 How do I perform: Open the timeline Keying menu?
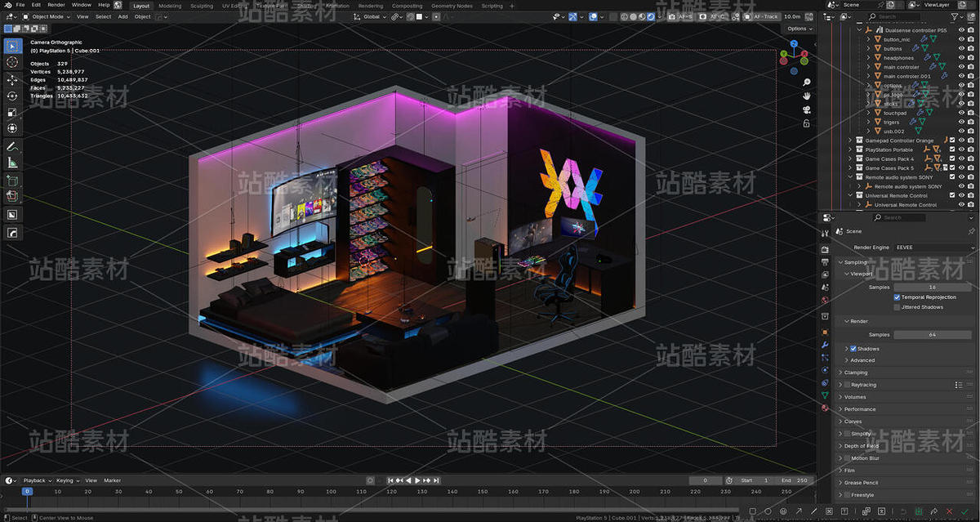66,480
